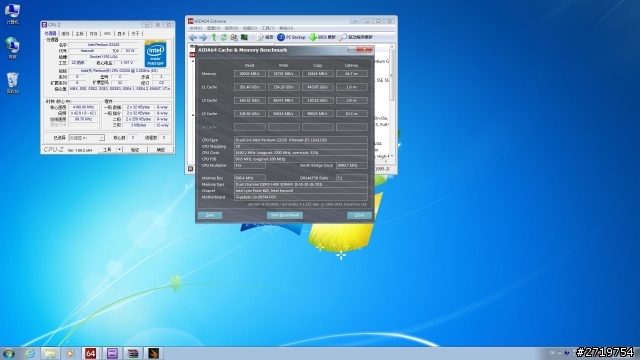Screen dimensions: 640x360
Task: Click the BIOS update green arrow button
Action: [x=322, y=37]
